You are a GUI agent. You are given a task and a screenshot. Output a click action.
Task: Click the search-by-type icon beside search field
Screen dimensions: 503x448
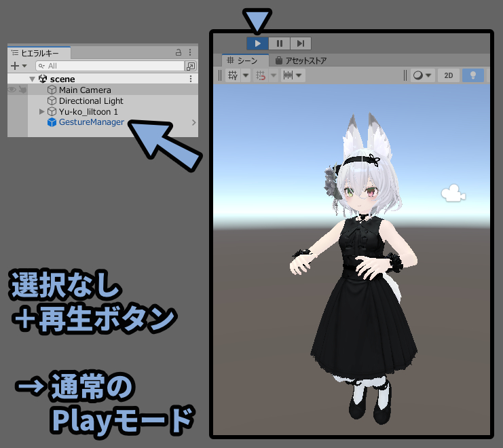click(x=191, y=66)
